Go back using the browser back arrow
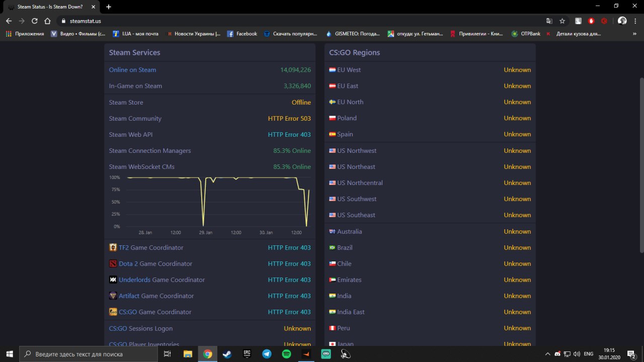 [x=9, y=21]
